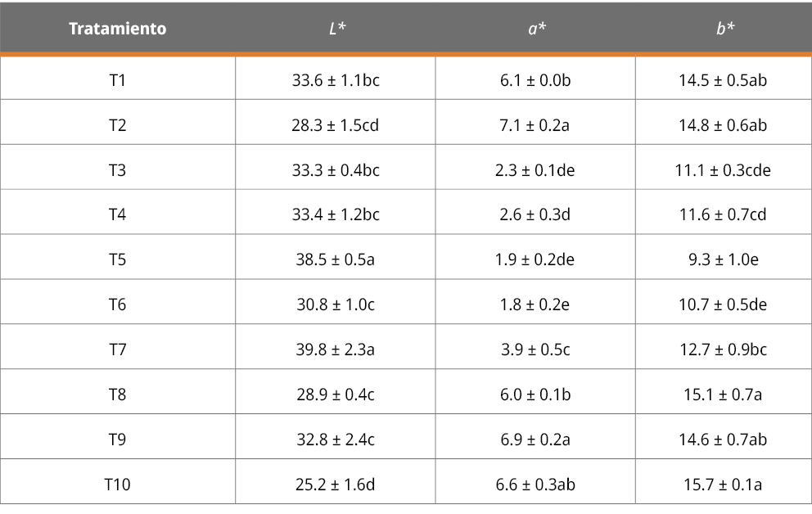Click the 15.7 ± 0.1a cell
Viewport: 812px width, 514px height.
(723, 485)
